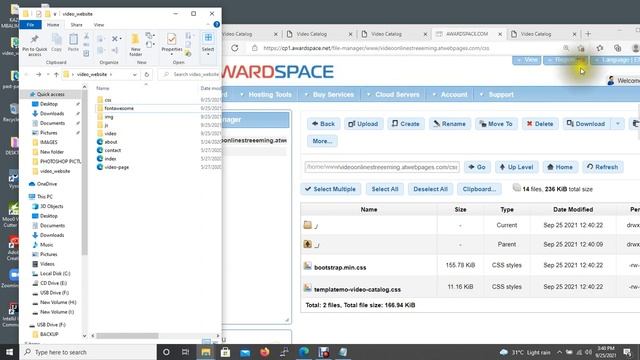Screen dimensions: 640x360
Task: Click the Windows taskbar search box
Action: click(88, 352)
